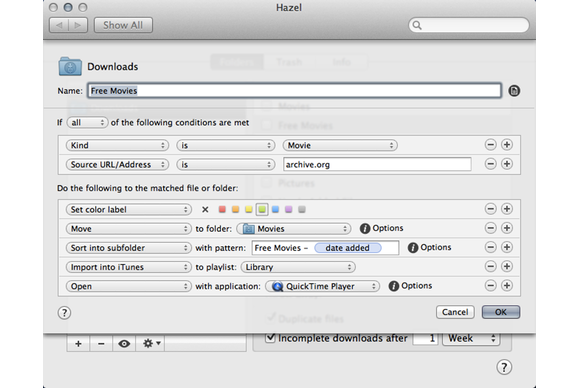Viewport: 580px width, 388px height.
Task: Open the Source URL/Address attribute dropdown
Action: (x=117, y=165)
